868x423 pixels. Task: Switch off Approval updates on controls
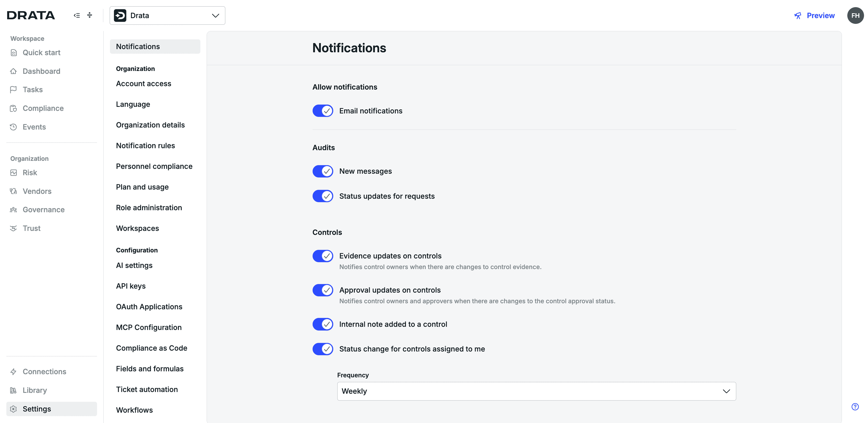point(322,290)
